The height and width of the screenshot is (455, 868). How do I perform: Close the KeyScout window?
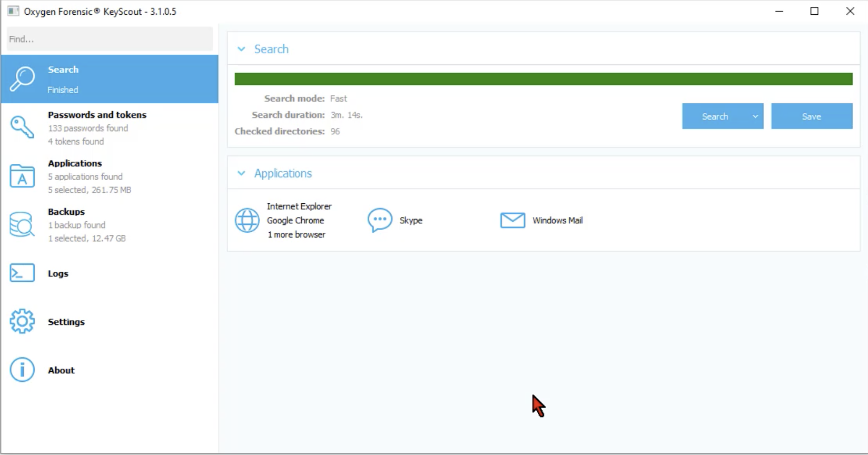(850, 11)
